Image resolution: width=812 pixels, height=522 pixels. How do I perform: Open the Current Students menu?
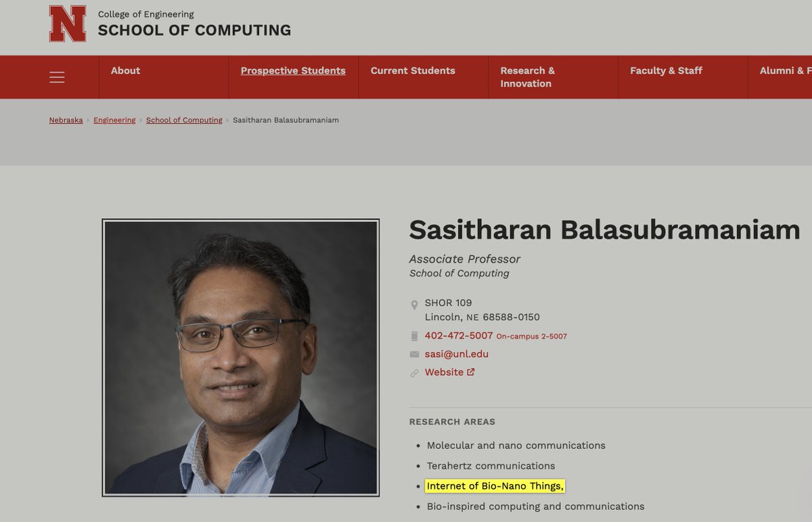pos(413,70)
